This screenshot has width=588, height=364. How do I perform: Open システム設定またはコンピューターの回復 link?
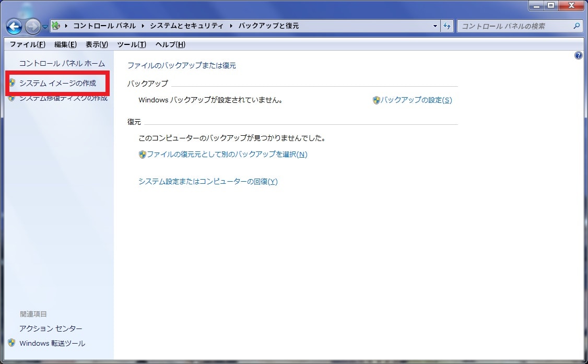click(208, 182)
